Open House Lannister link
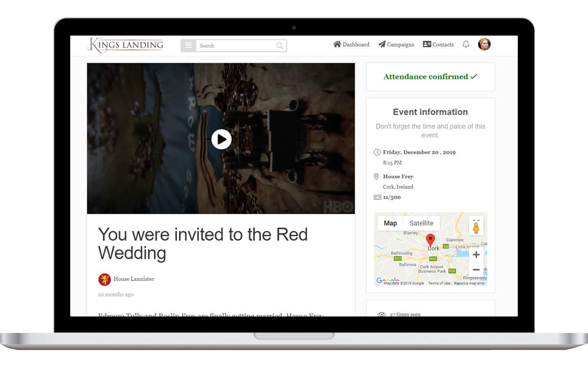 [134, 279]
